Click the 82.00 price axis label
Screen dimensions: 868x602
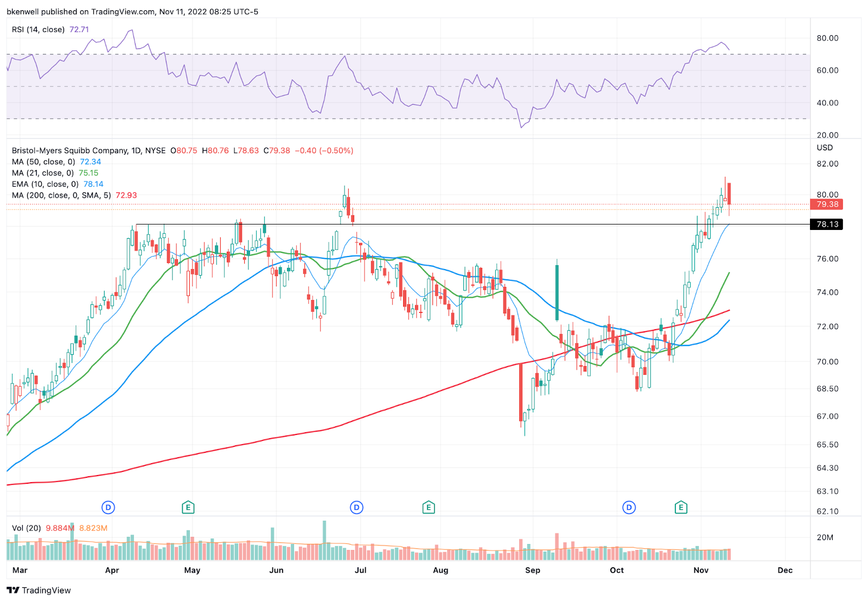click(827, 164)
